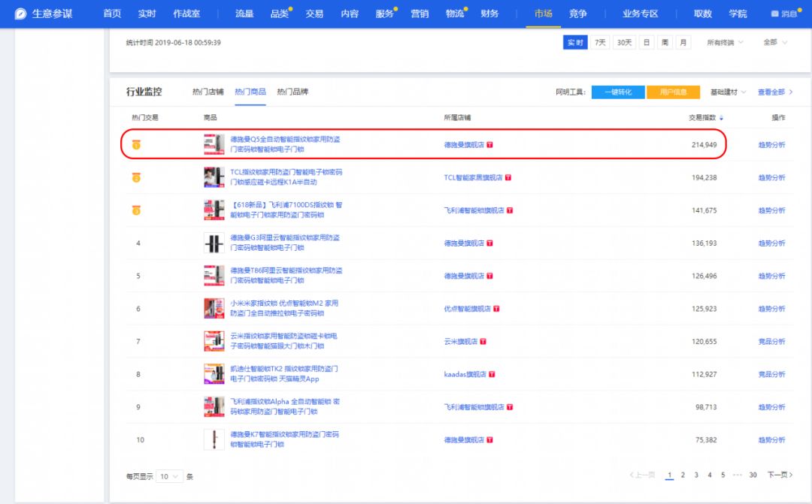This screenshot has width=812, height=504.
Task: Click the 小米米家指纹锁 product thumbnail
Action: (214, 309)
